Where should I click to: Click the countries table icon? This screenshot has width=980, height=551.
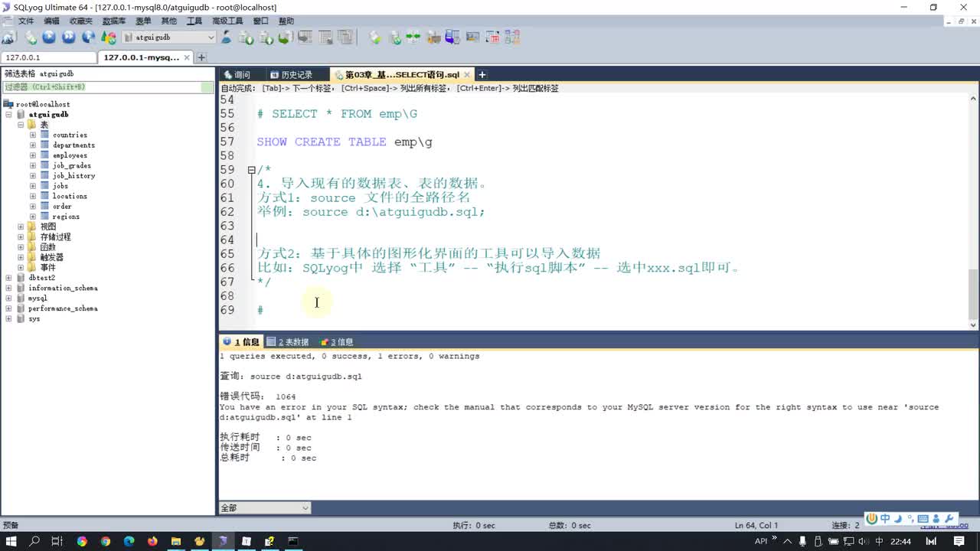(x=44, y=135)
